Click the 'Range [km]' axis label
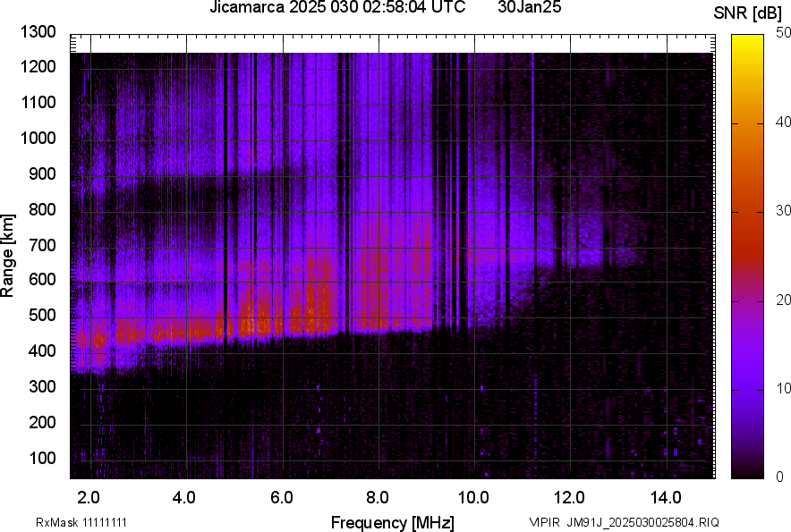 tap(7, 256)
